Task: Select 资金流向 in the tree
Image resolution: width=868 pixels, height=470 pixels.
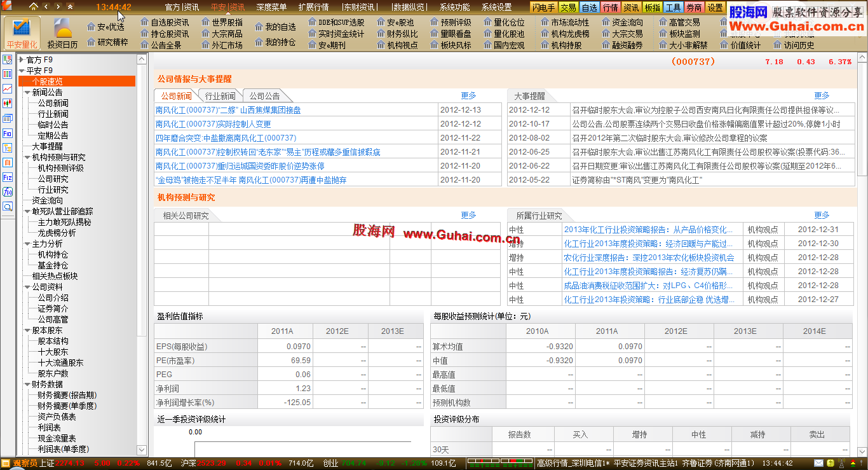Action: click(48, 200)
